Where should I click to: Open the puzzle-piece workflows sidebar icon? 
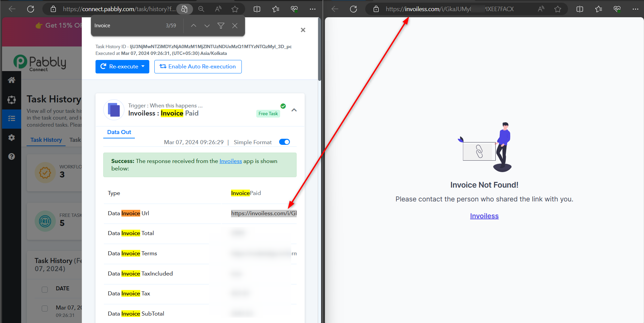click(11, 100)
